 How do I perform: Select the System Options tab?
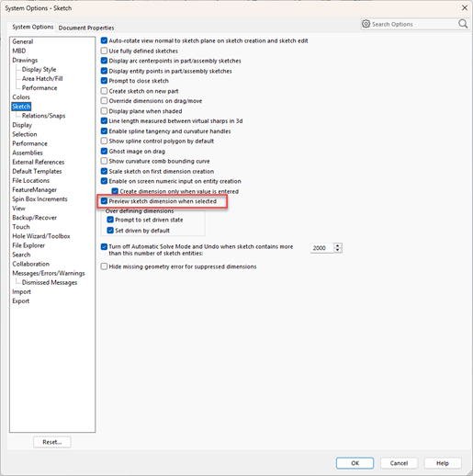tap(32, 27)
